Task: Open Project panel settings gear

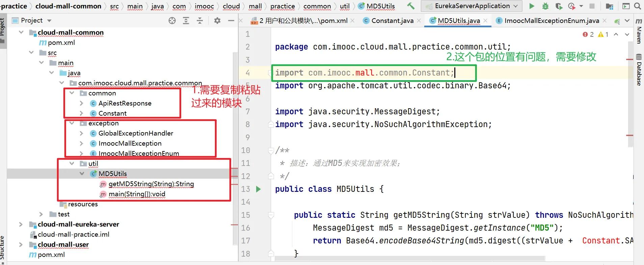Action: (217, 21)
